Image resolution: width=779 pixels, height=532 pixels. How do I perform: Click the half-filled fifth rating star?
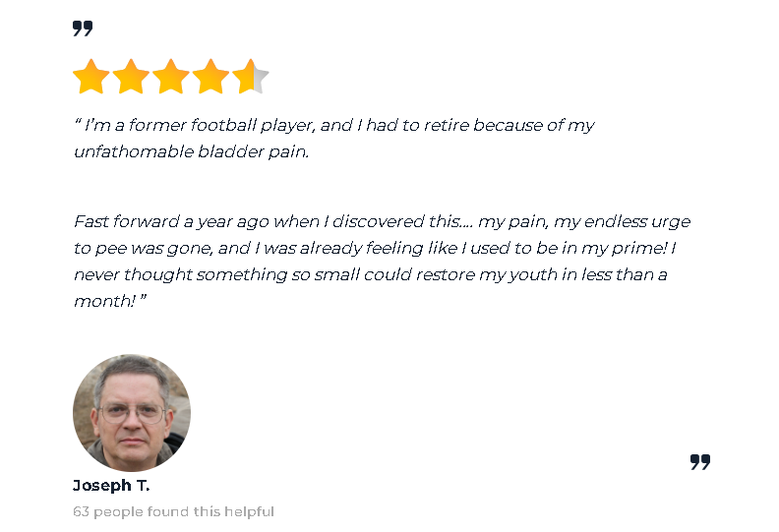point(250,77)
